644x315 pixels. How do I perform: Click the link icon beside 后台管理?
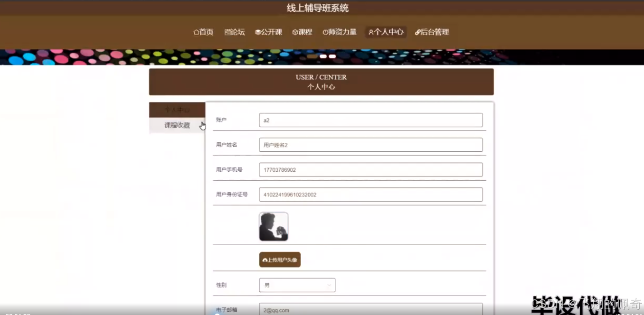coord(417,32)
